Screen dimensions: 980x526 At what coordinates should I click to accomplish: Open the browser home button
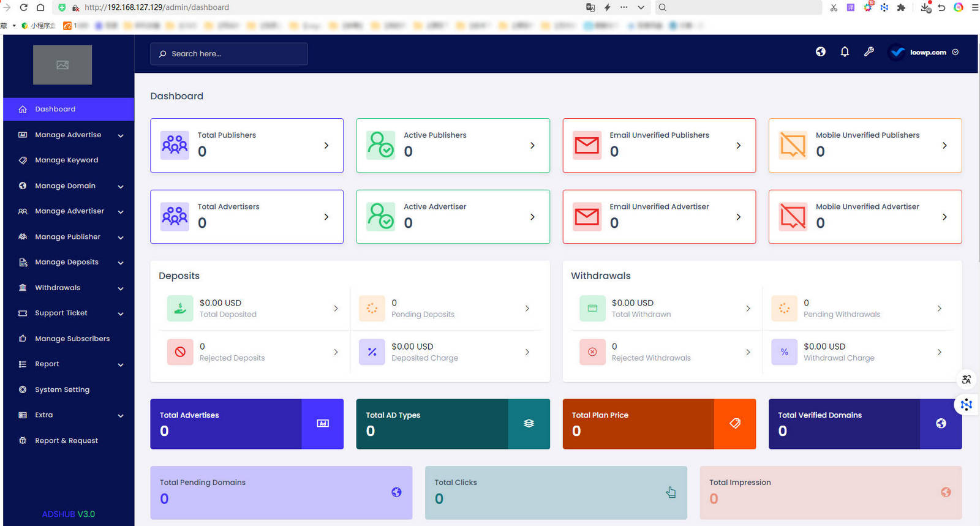[x=40, y=7]
